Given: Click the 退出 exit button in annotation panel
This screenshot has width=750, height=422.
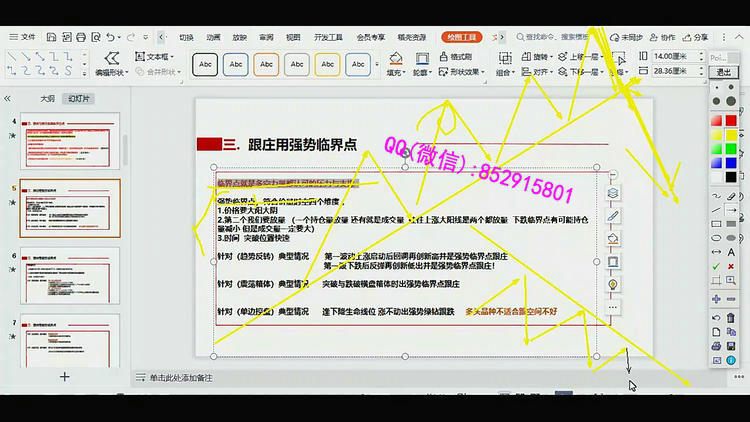Looking at the screenshot, I should [x=722, y=72].
